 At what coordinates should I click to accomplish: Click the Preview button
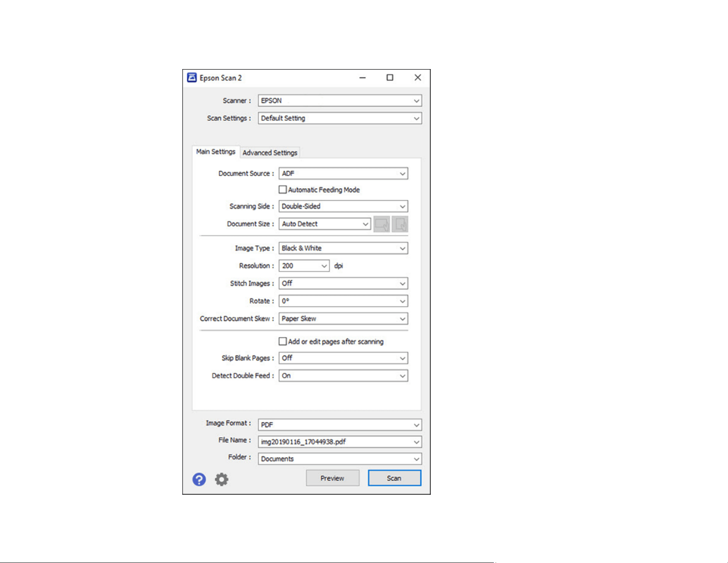coord(332,478)
